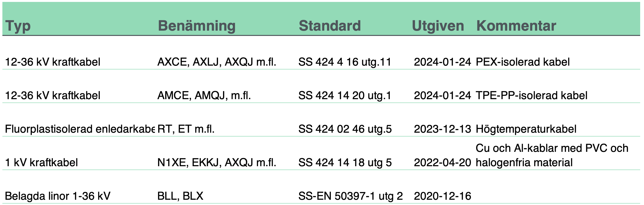Click the N1XE, EKKJ, AXQJ m.fl. cell
The height and width of the screenshot is (205, 644).
[x=217, y=162]
